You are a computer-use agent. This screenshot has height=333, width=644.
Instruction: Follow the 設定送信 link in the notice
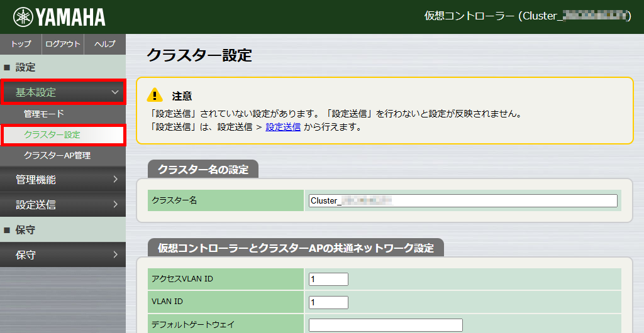pyautogui.click(x=282, y=127)
